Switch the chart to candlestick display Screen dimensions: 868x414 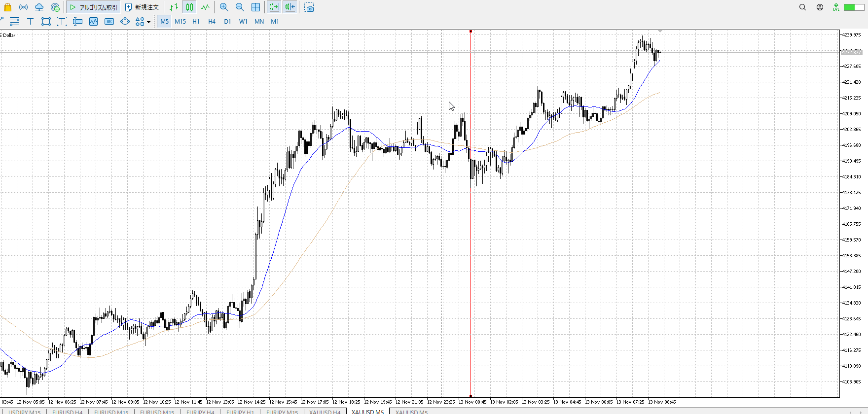[x=189, y=7]
